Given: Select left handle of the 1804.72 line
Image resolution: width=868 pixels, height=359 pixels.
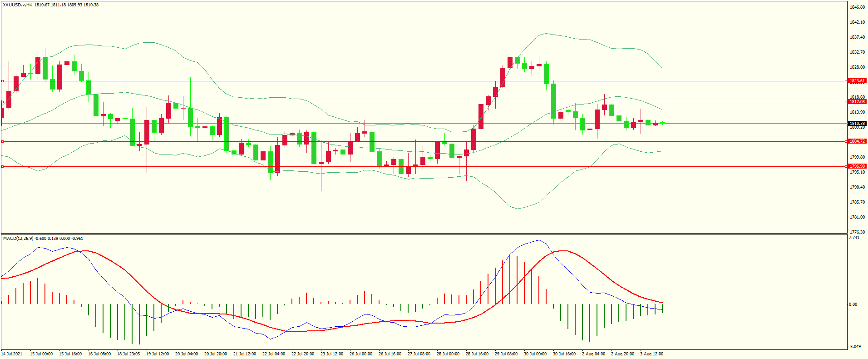Looking at the screenshot, I should pyautogui.click(x=2, y=142).
